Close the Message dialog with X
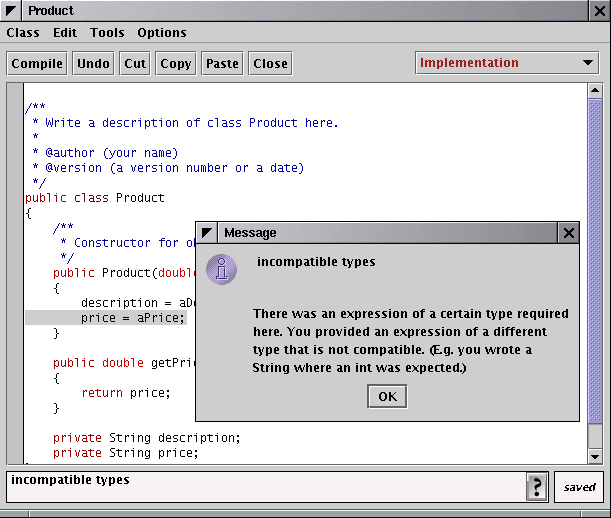 [x=569, y=233]
